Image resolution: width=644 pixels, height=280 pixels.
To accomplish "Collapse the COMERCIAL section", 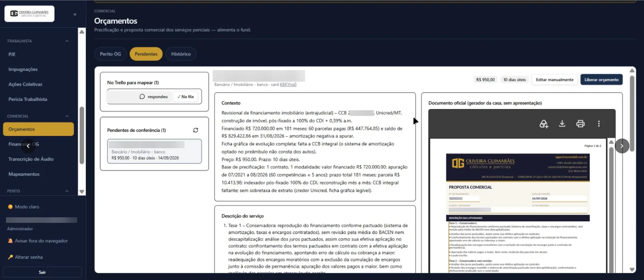I will point(67,116).
